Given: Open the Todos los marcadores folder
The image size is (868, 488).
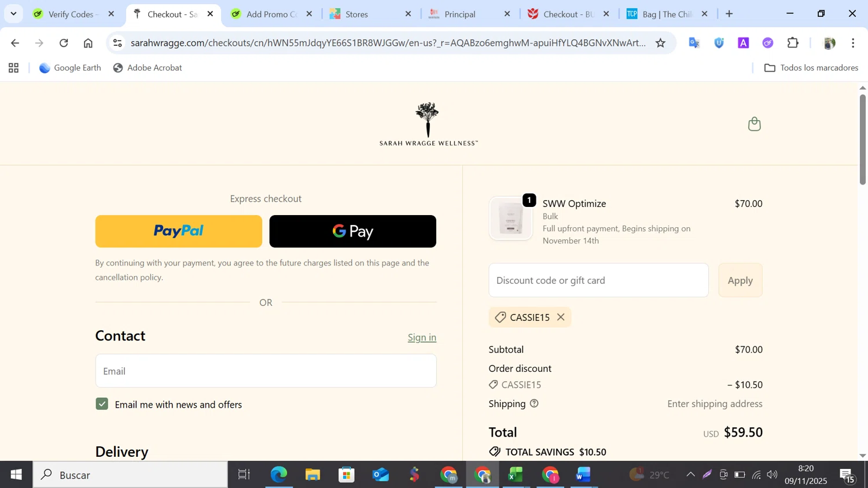Looking at the screenshot, I should 811,68.
